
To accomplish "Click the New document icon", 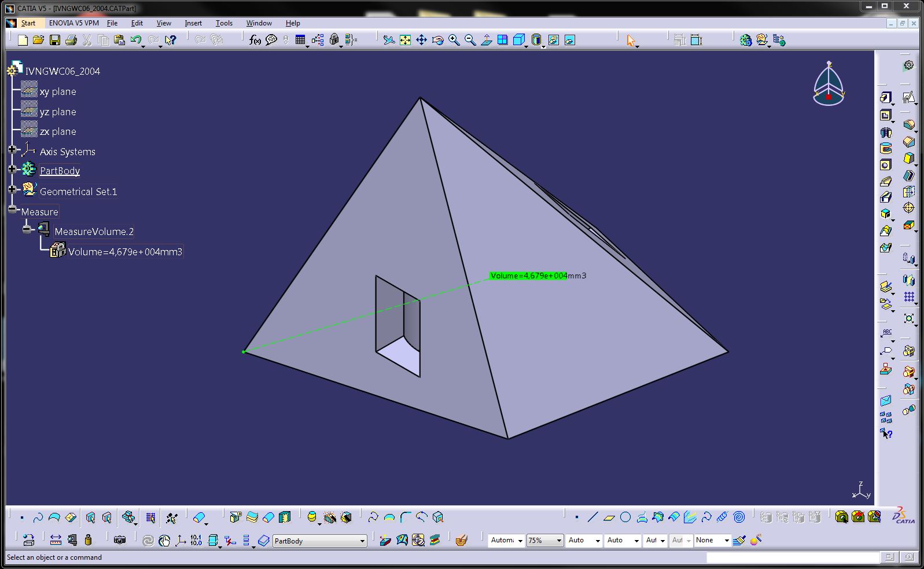I will click(x=23, y=40).
